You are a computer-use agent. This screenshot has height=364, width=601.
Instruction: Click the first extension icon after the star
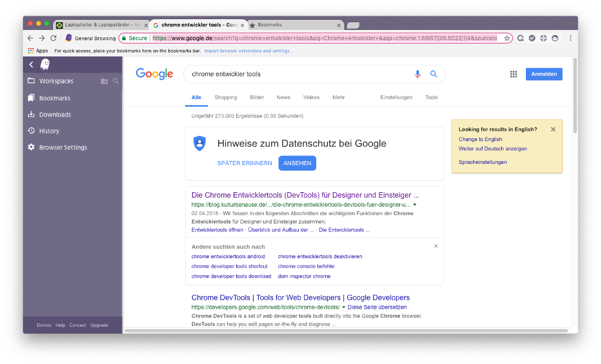pyautogui.click(x=520, y=38)
